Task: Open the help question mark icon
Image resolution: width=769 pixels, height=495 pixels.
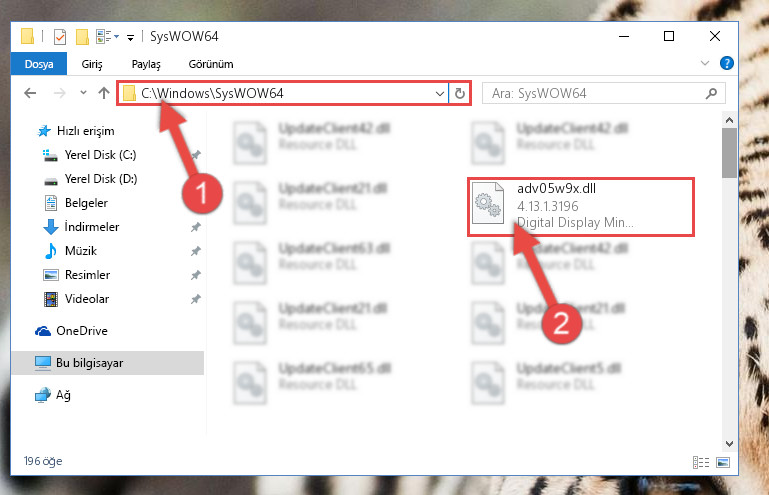Action: 726,63
